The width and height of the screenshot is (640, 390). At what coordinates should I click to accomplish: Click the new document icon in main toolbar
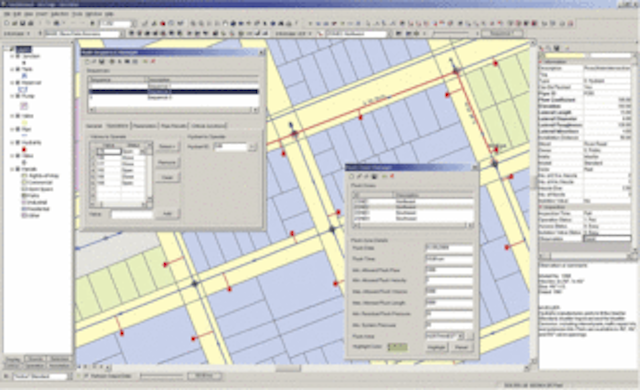pos(7,24)
